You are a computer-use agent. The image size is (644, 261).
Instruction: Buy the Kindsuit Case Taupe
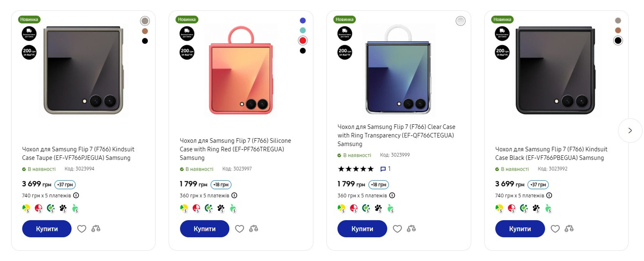point(47,229)
